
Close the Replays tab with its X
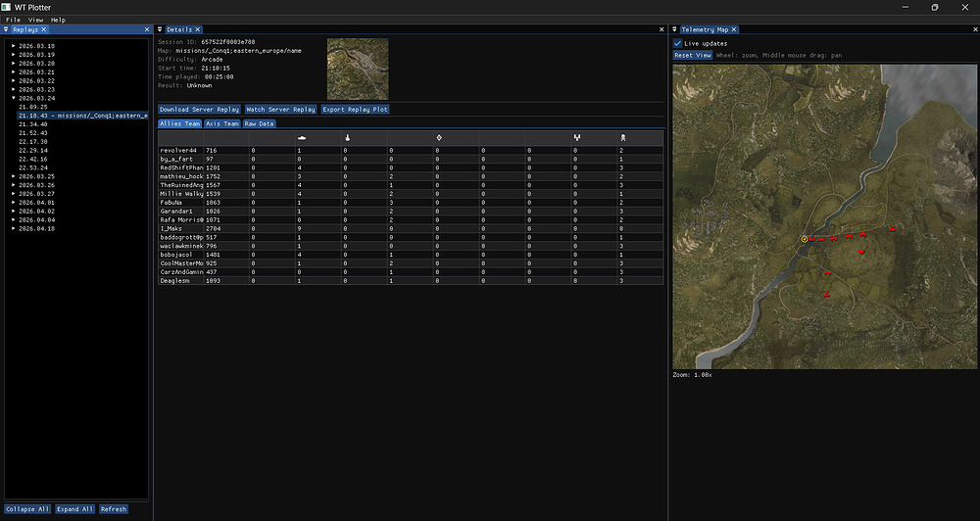(x=44, y=29)
